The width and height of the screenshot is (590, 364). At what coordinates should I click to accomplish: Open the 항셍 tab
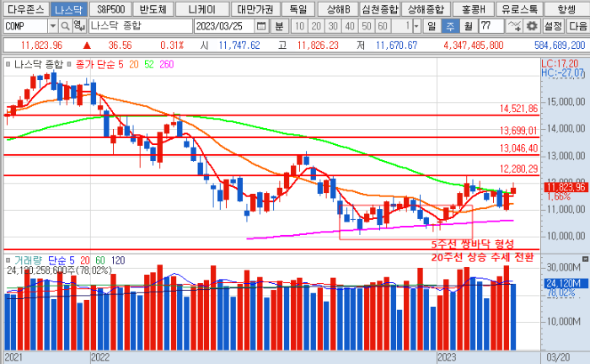[566, 9]
